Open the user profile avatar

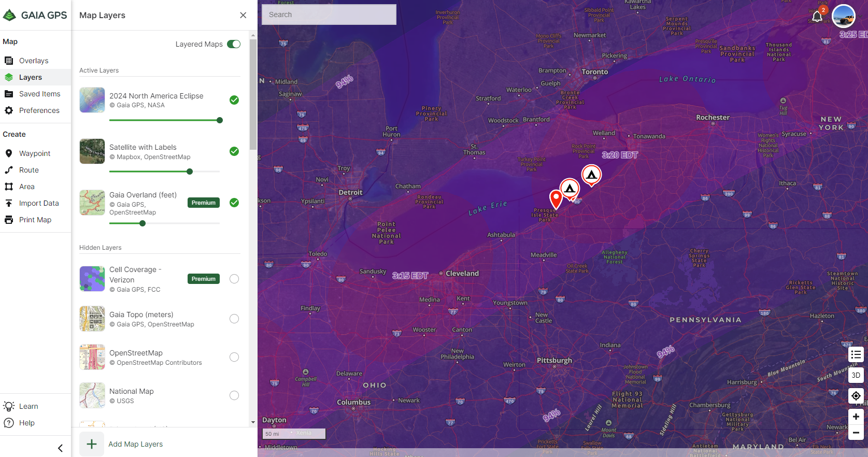pyautogui.click(x=844, y=17)
